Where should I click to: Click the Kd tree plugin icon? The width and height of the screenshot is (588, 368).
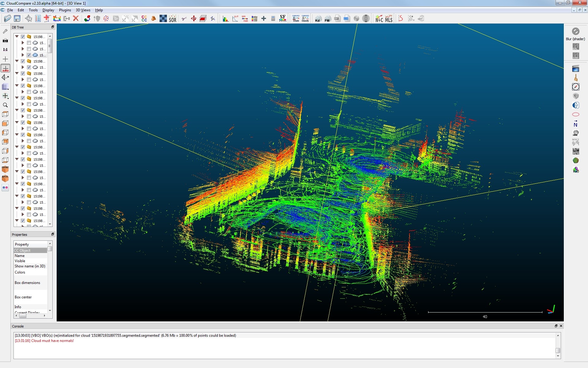point(318,19)
